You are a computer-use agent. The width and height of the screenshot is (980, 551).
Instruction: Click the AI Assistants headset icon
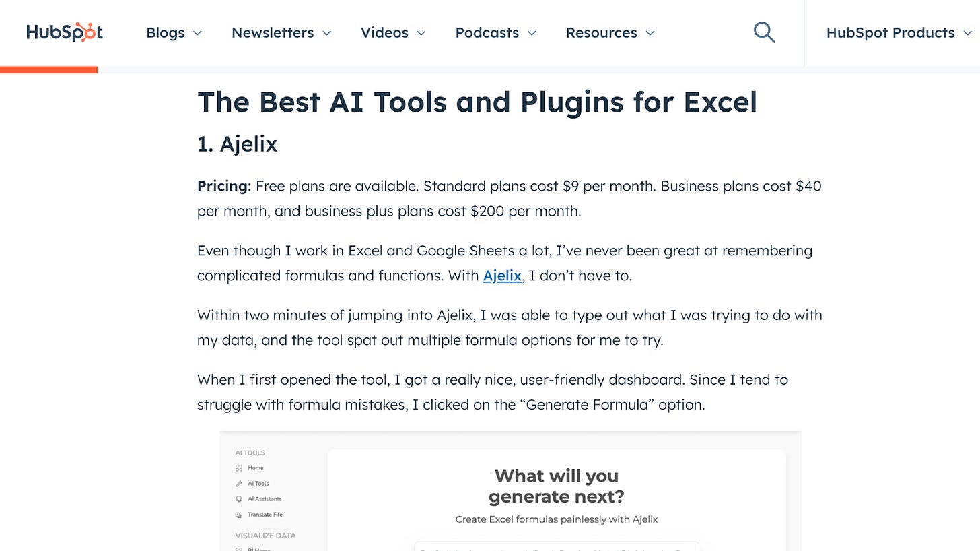tap(238, 499)
